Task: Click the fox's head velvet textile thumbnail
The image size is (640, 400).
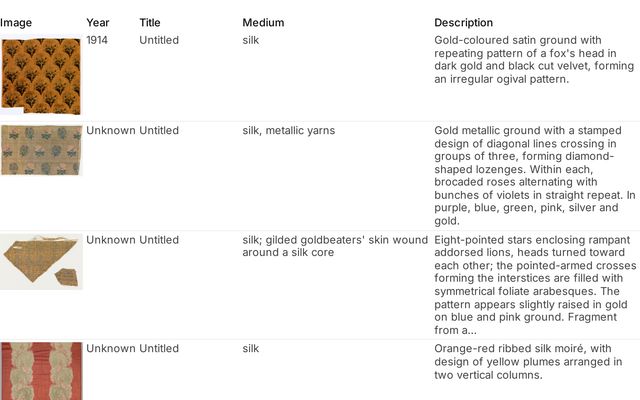Action: pos(42,76)
